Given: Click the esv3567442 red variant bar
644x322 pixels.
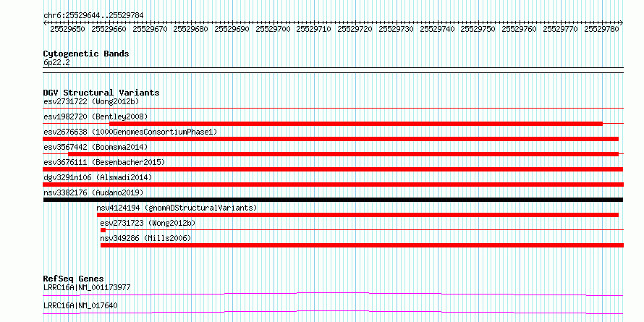Looking at the screenshot, I should pyautogui.click(x=344, y=154).
